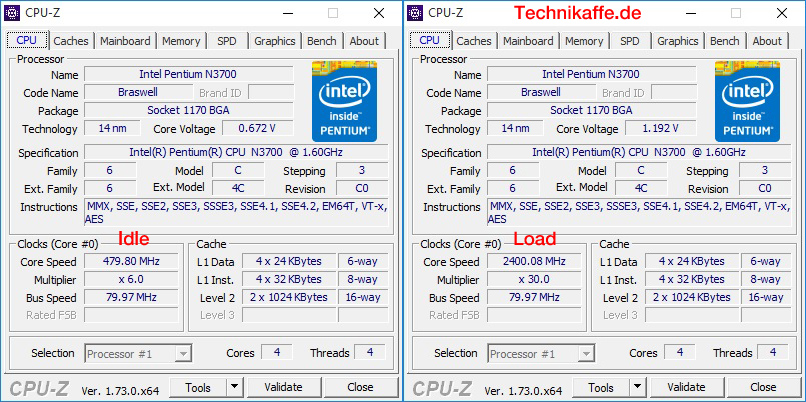Open Graphics tab in left window
The height and width of the screenshot is (402, 806).
275,41
